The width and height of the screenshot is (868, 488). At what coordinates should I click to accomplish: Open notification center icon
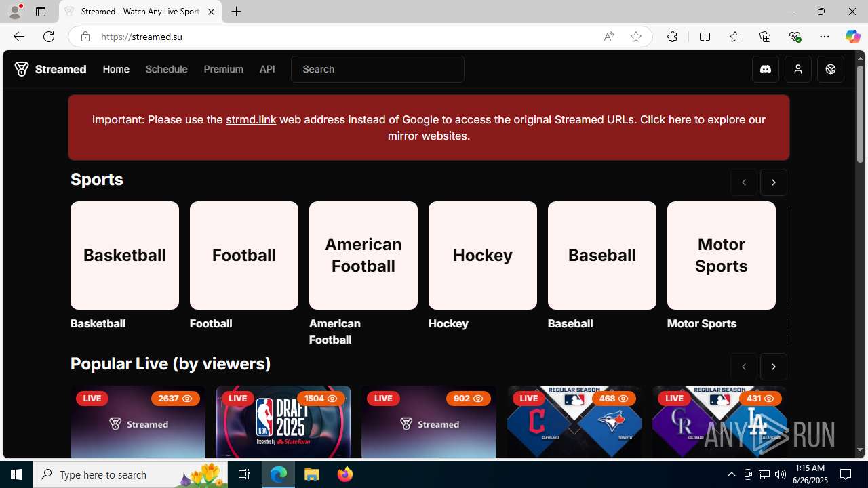pyautogui.click(x=846, y=474)
